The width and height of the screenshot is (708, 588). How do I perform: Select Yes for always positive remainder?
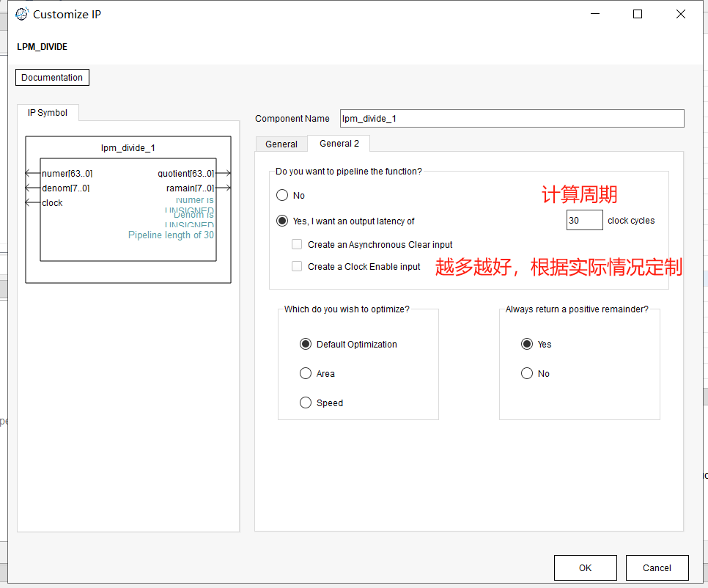(527, 345)
